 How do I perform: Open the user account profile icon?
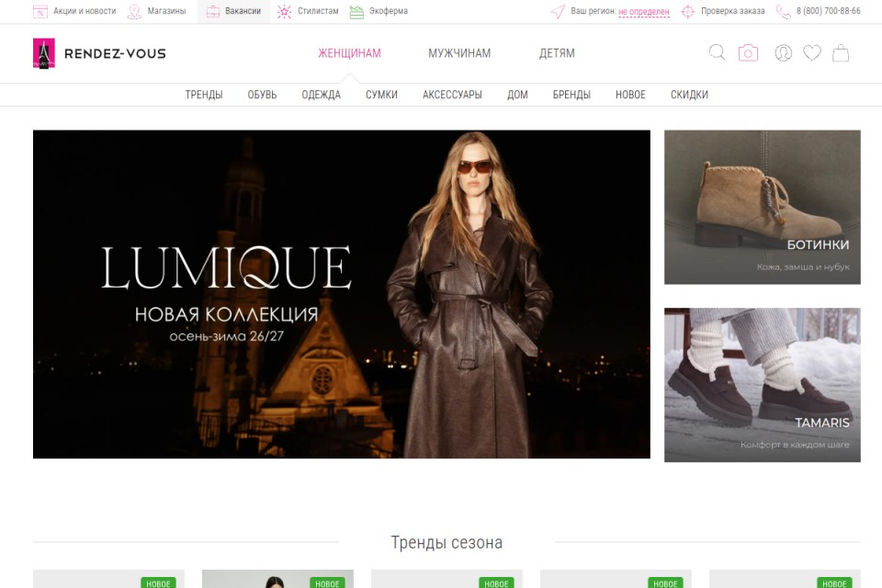(783, 53)
